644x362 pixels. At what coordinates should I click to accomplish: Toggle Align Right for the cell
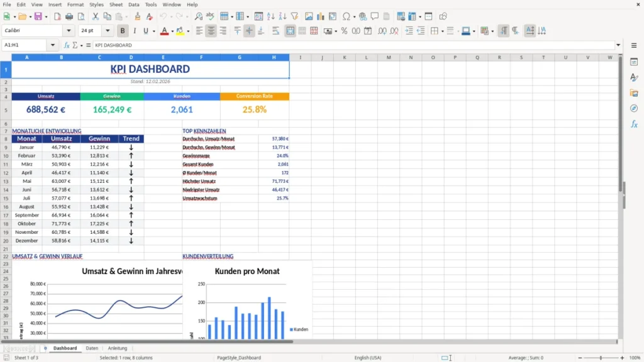tap(223, 31)
